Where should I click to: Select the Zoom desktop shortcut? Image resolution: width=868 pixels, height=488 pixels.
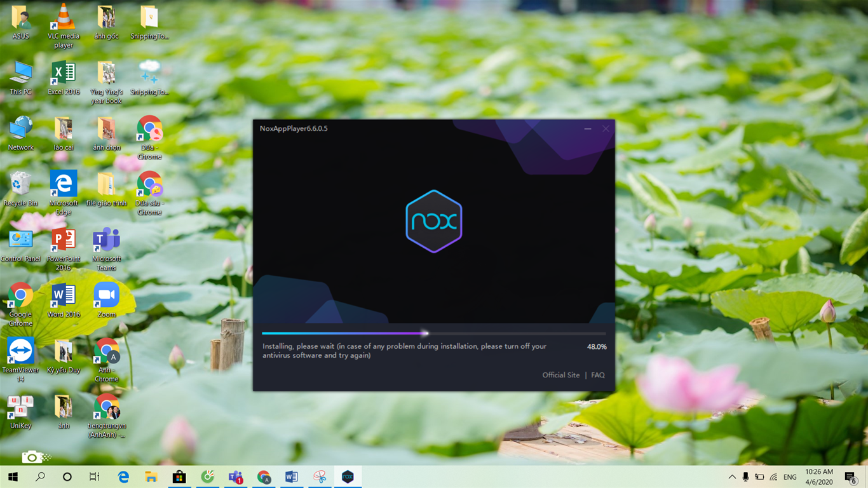[x=106, y=301]
